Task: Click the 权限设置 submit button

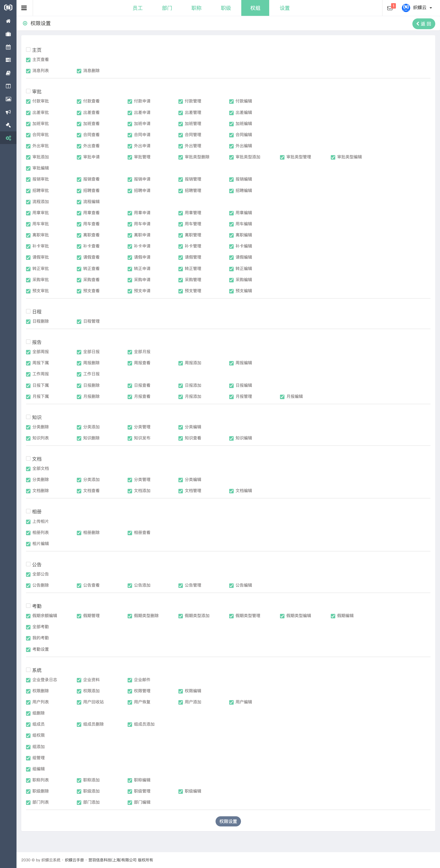Action: coord(228,821)
